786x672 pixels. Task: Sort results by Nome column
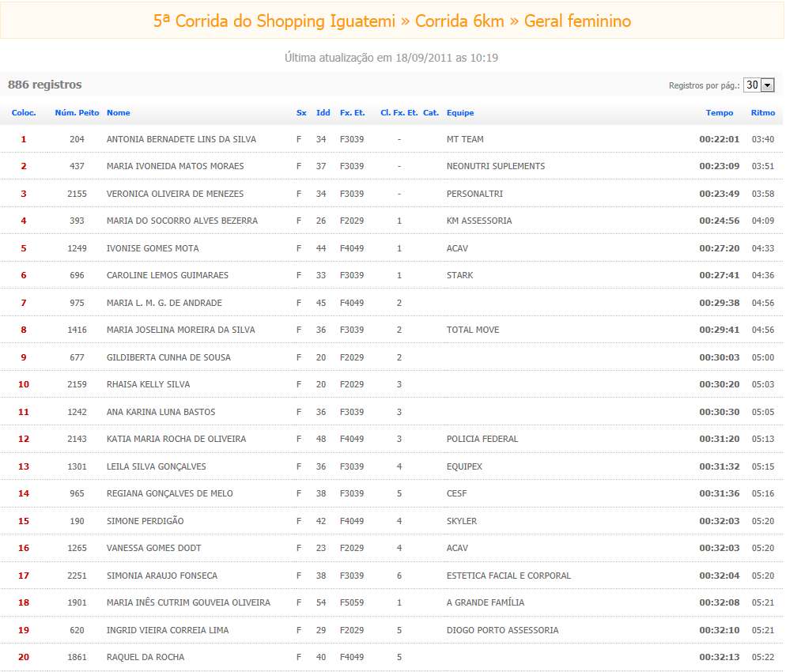tap(119, 113)
